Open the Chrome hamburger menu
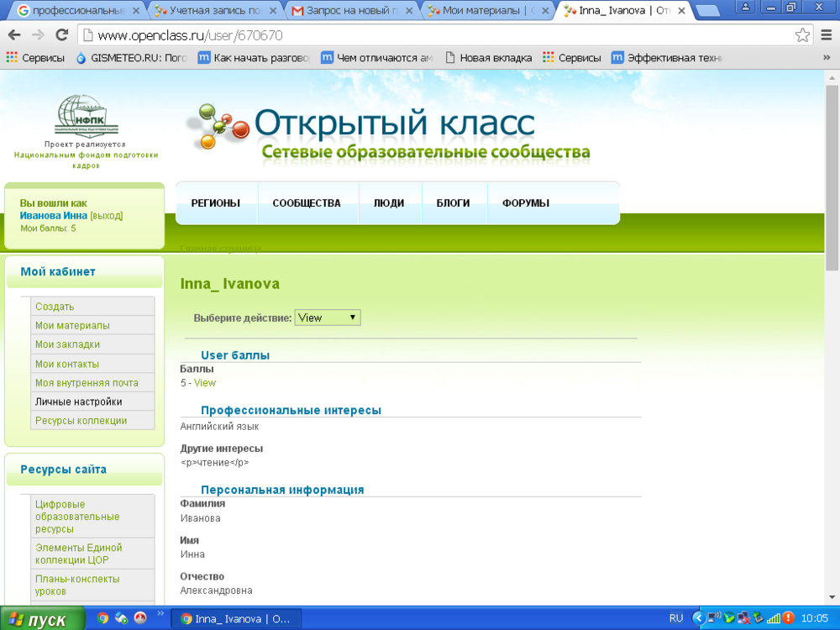 click(x=827, y=35)
